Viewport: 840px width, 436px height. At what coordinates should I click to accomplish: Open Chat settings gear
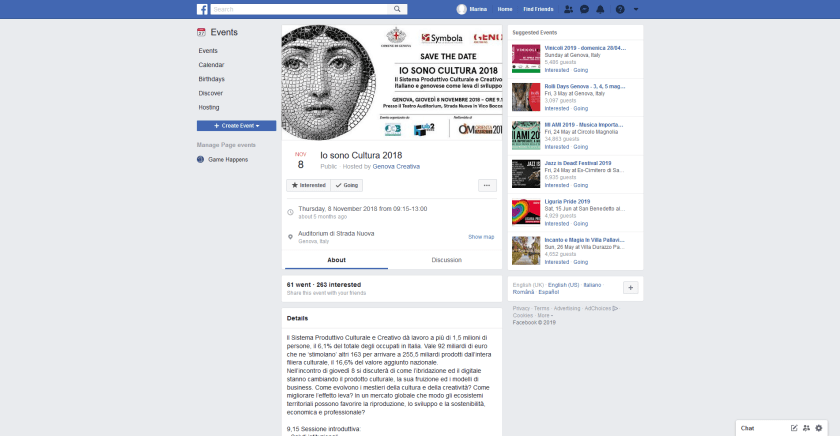pos(819,428)
